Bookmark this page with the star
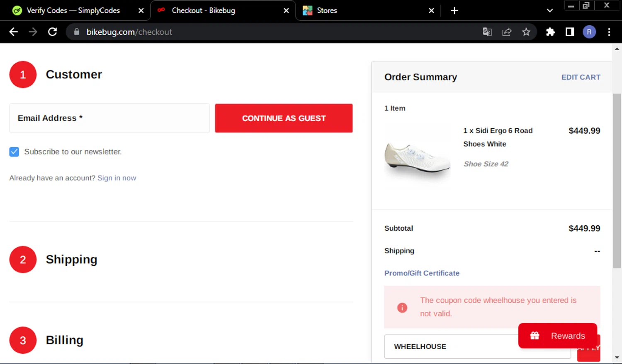This screenshot has height=364, width=622. tap(526, 32)
